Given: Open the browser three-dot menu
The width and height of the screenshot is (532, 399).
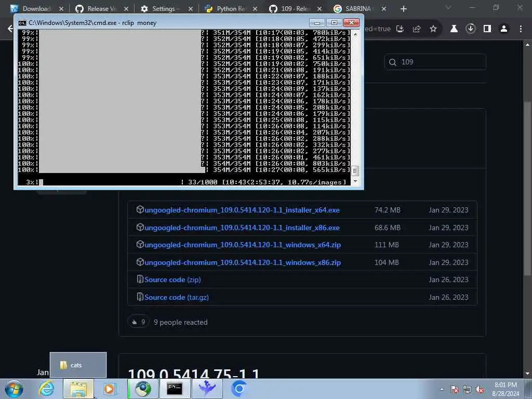Looking at the screenshot, I should pyautogui.click(x=521, y=29).
